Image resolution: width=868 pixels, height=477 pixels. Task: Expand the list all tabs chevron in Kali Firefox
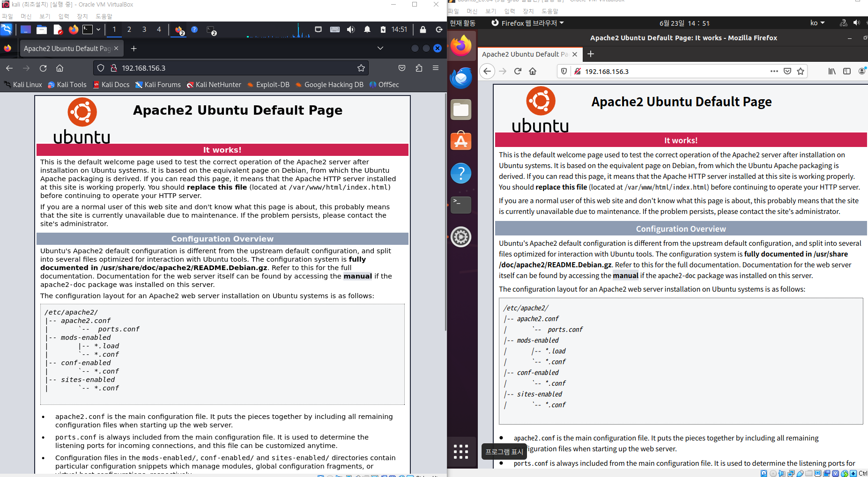coord(380,48)
